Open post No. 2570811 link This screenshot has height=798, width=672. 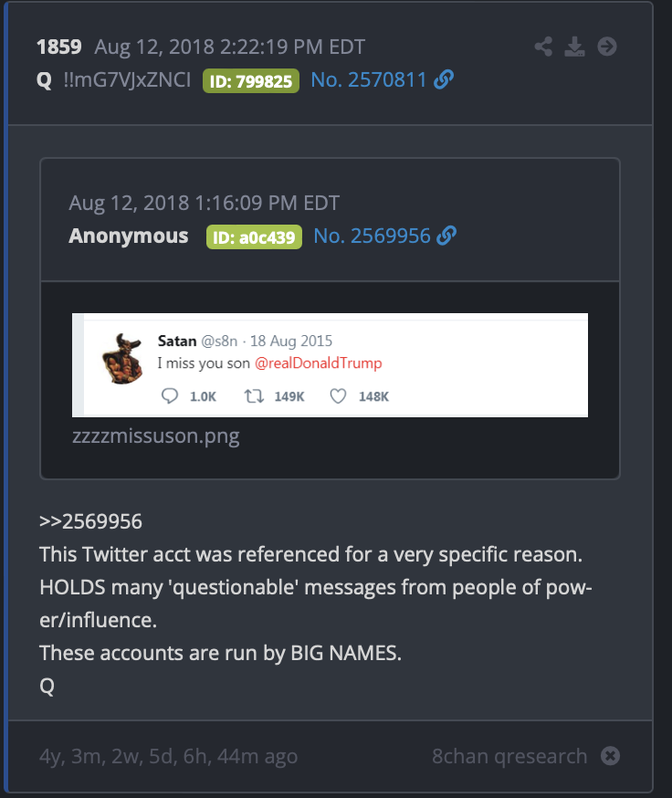point(369,80)
